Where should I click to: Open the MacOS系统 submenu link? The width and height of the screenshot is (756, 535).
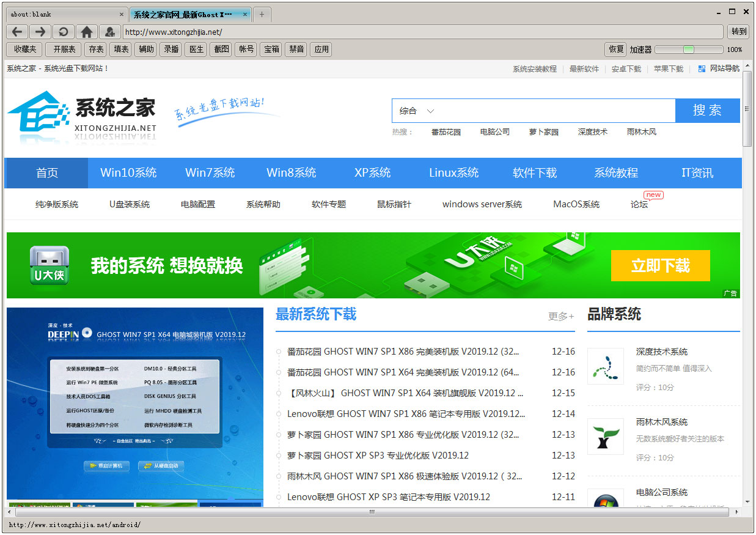(x=576, y=204)
